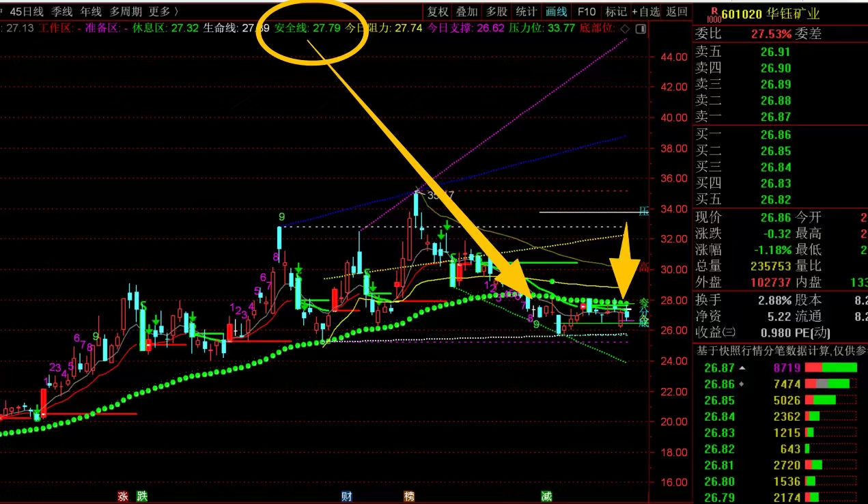The height and width of the screenshot is (504, 868).
Task: Click the 返回 back button
Action: [677, 12]
